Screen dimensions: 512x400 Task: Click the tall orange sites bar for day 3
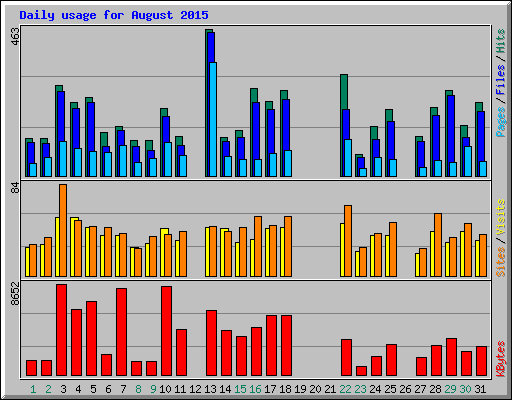coord(63,230)
